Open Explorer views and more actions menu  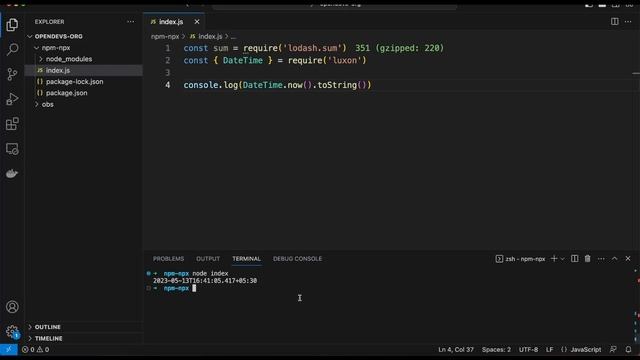[131, 22]
